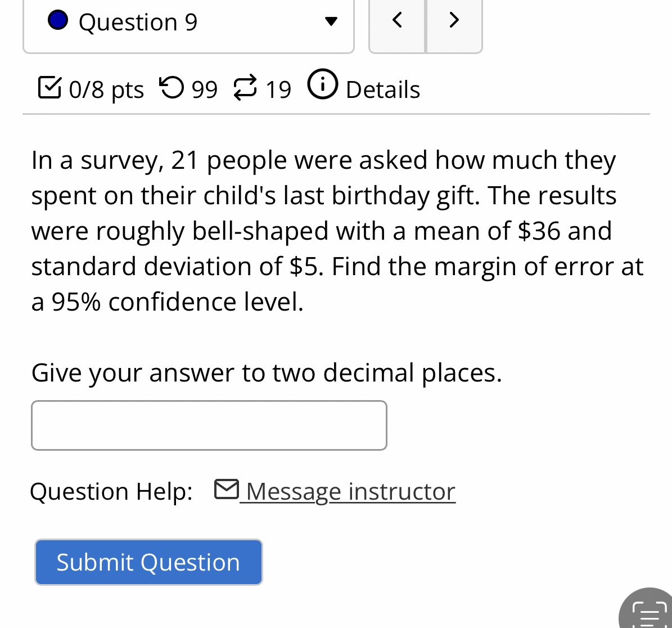Click the blue dot beside Question 9
Screen dimensions: 672x628
(x=58, y=20)
